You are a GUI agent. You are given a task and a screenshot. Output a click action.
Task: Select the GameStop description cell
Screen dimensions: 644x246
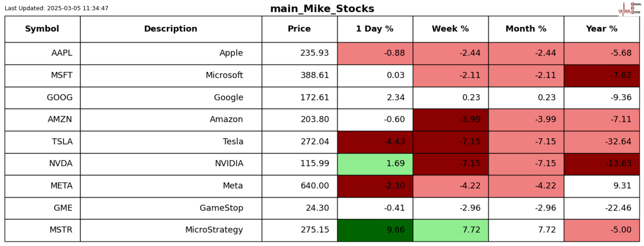[171, 208]
